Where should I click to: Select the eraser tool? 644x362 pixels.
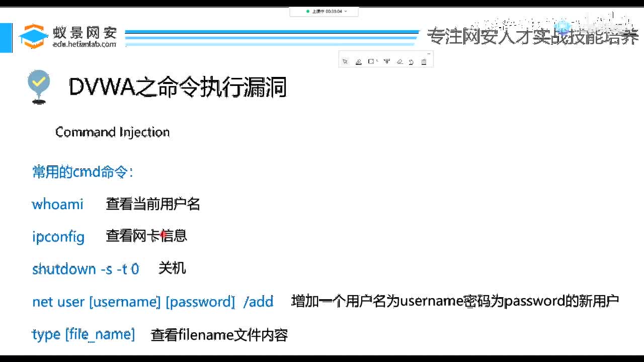(x=400, y=61)
